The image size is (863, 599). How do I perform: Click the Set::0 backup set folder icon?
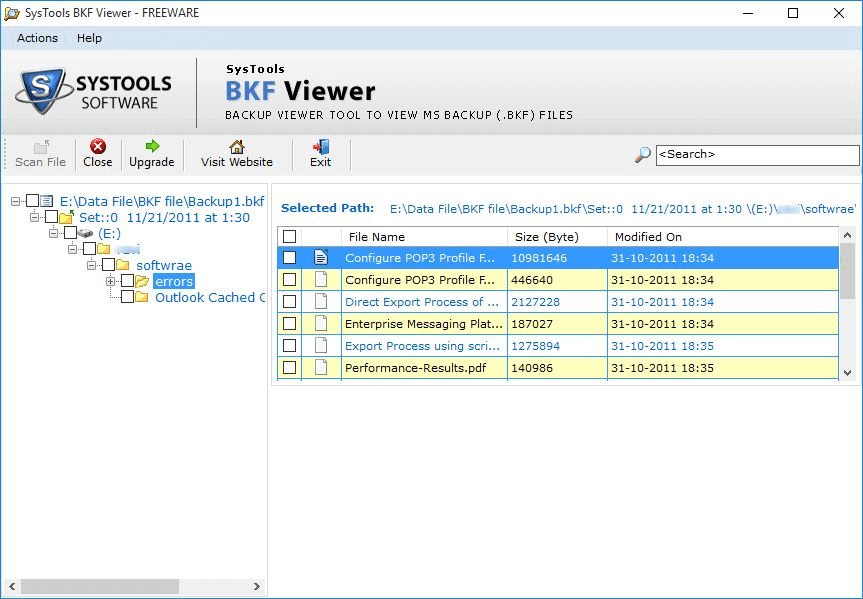(x=66, y=217)
